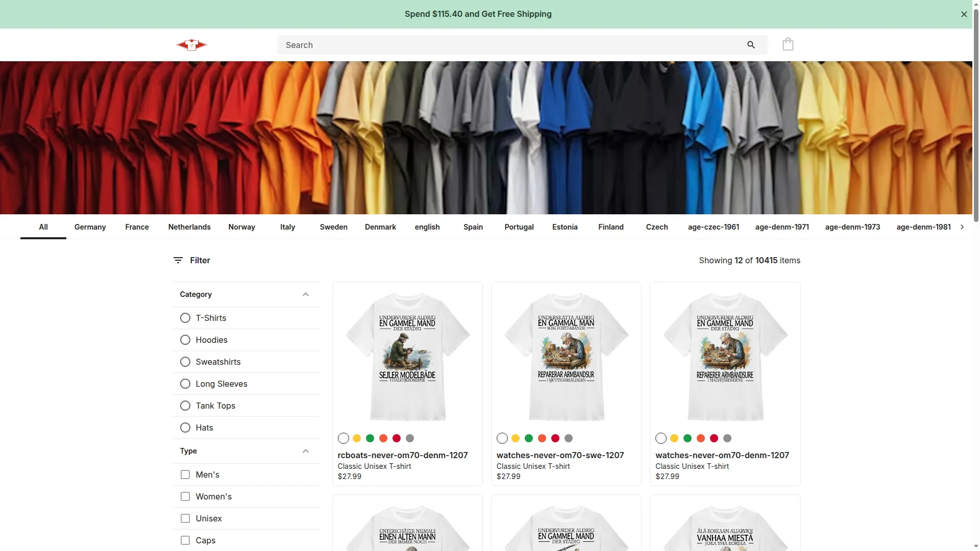This screenshot has height=551, width=980.
Task: Pick red swatch on watches-never-om70-swe-1207
Action: (555, 438)
